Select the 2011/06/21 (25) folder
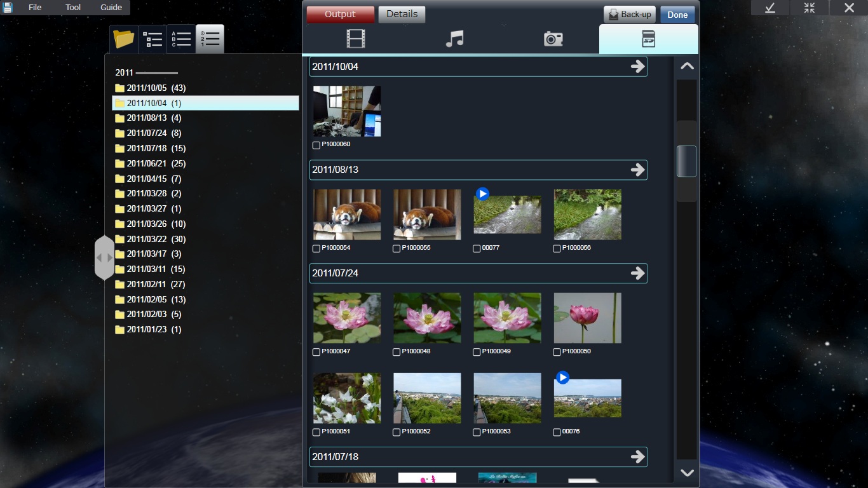Viewport: 868px width, 488px height. (205, 164)
